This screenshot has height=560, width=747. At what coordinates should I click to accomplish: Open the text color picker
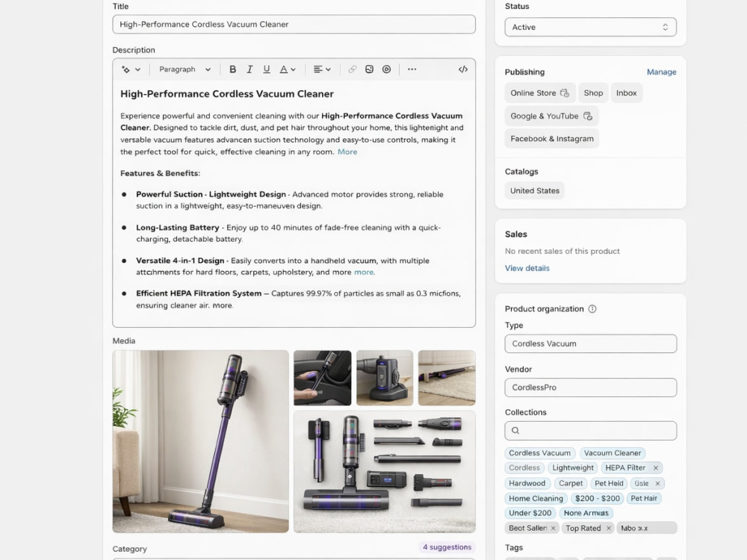tap(288, 69)
